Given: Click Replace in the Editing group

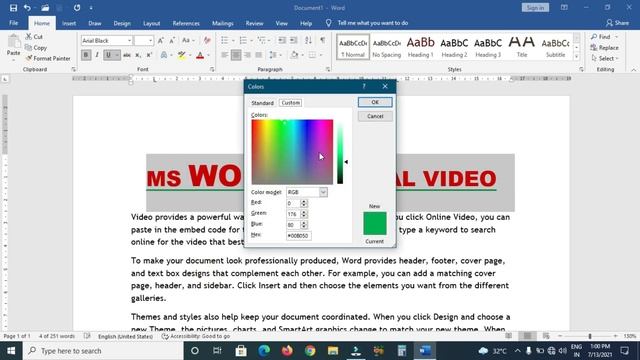Looking at the screenshot, I should pos(604,48).
